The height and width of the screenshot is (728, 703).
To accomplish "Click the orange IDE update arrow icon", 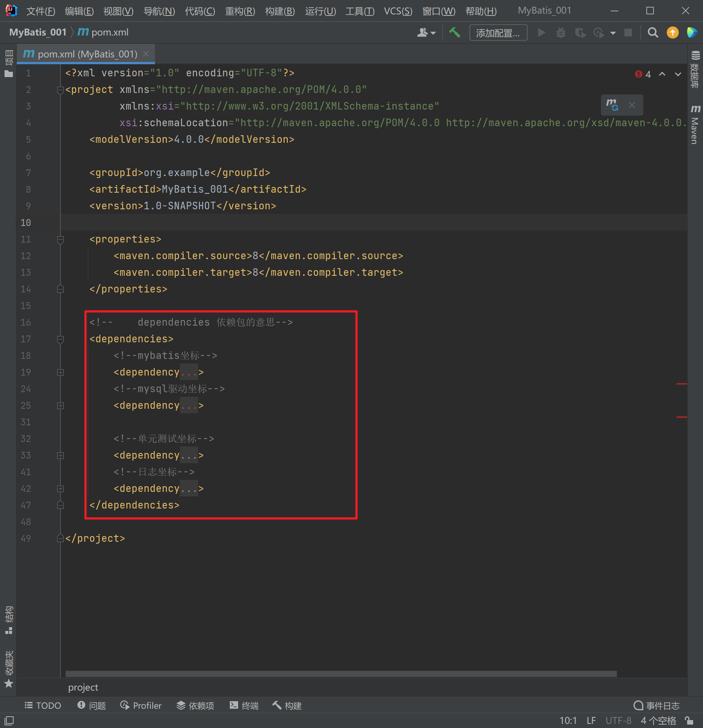I will coord(672,33).
